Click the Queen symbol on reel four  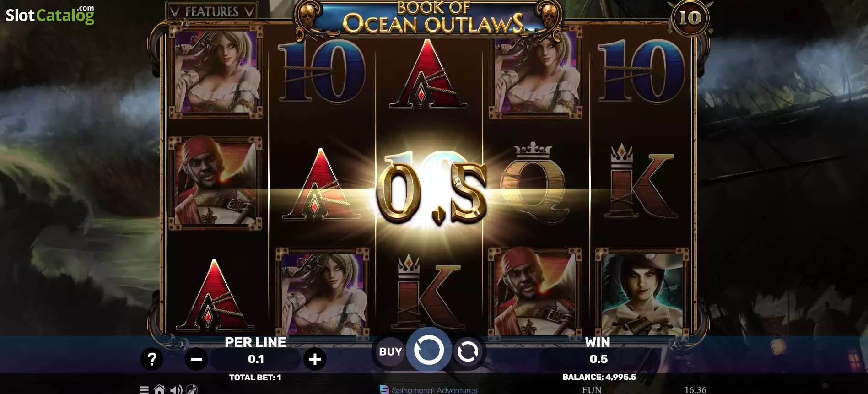(x=534, y=183)
